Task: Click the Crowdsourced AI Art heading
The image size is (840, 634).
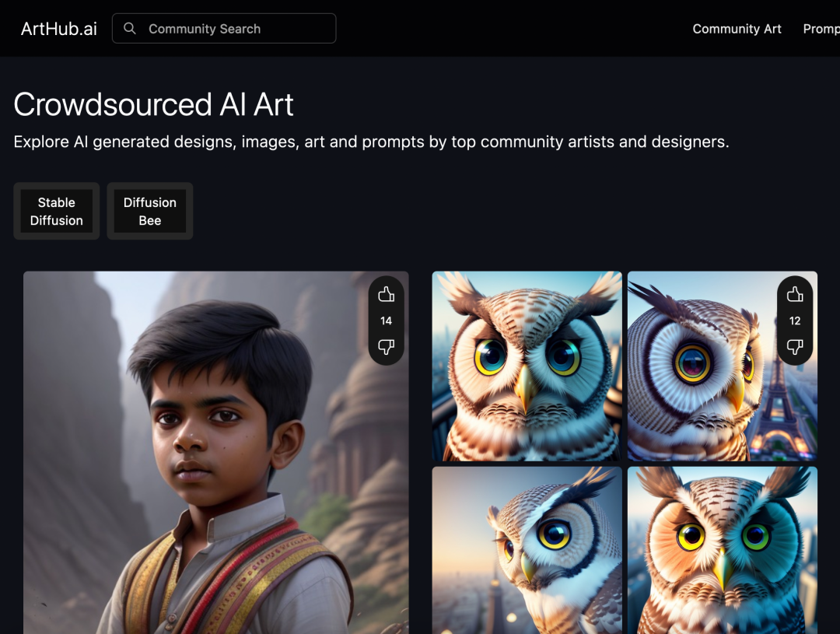Action: 154,105
